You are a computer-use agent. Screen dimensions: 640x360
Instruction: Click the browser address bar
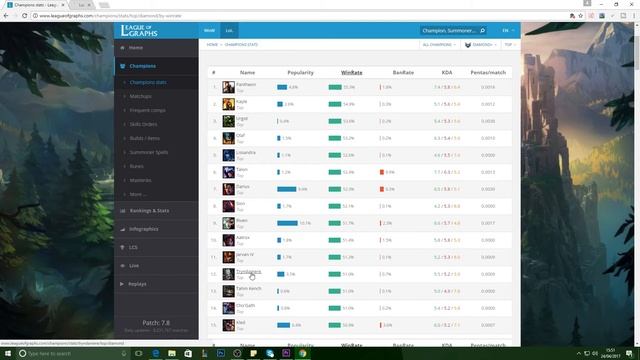click(300, 16)
